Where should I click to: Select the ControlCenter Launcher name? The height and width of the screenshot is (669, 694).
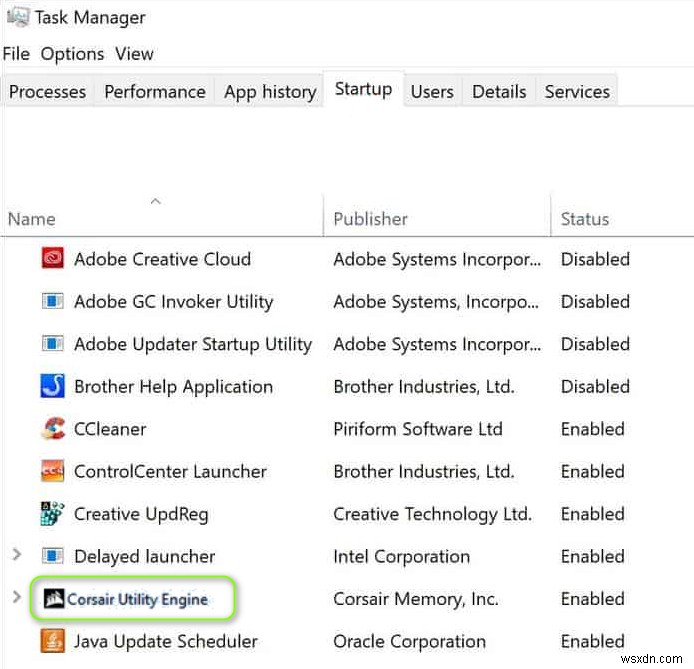click(170, 472)
